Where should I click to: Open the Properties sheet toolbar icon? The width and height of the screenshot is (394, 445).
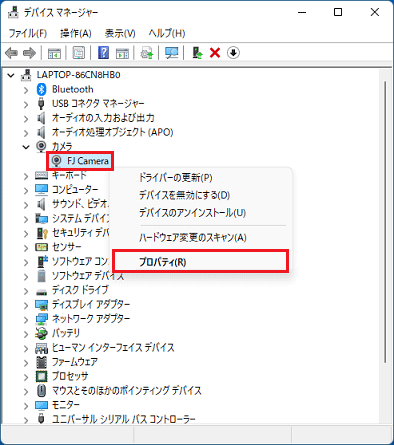click(79, 53)
